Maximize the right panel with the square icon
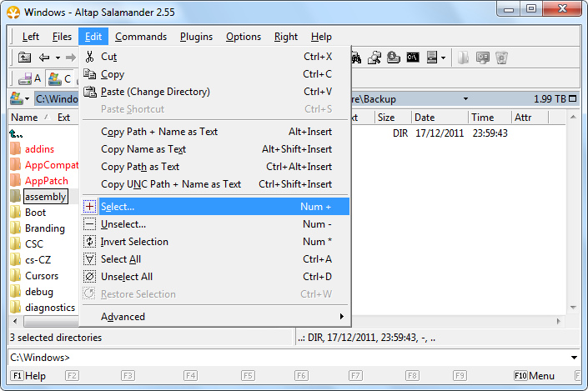This screenshot has width=588, height=391. 573,98
